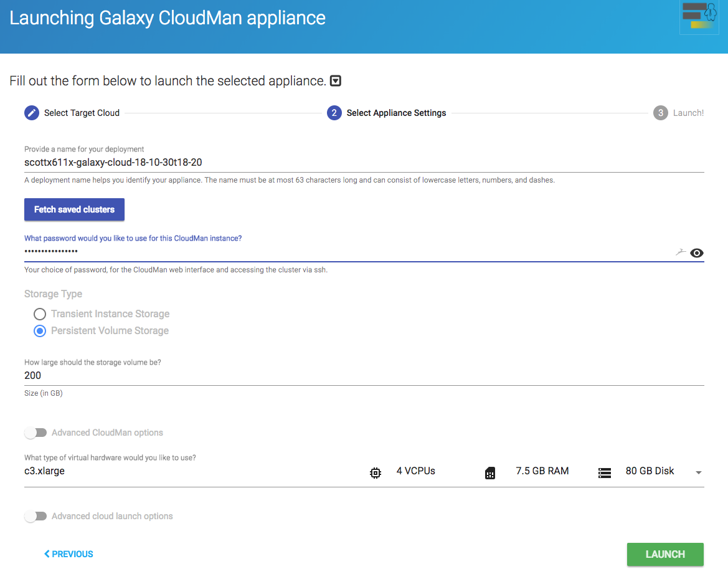Open the virtual hardware type dropdown c3.xlarge

[364, 472]
